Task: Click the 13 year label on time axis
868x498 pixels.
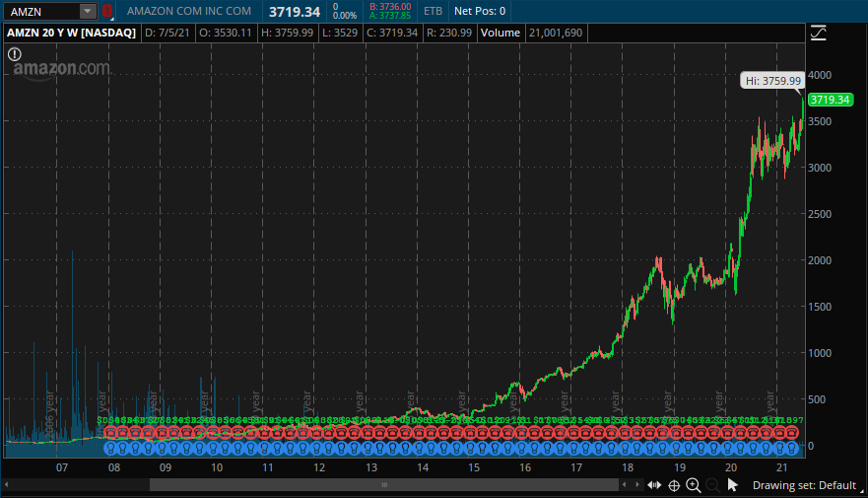Action: pos(370,467)
